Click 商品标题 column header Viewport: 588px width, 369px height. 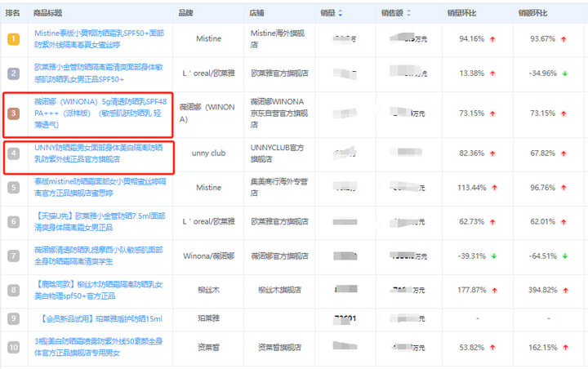[47, 13]
